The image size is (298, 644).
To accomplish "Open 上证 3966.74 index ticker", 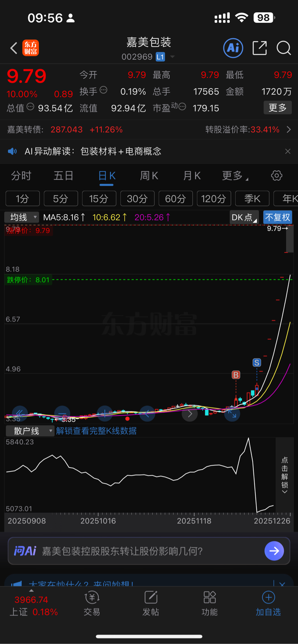I will point(33,606).
